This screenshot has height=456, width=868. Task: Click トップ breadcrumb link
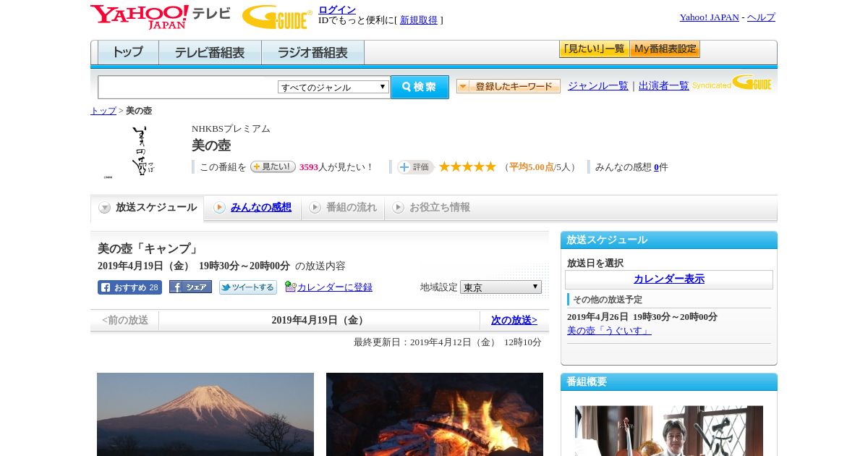click(103, 111)
